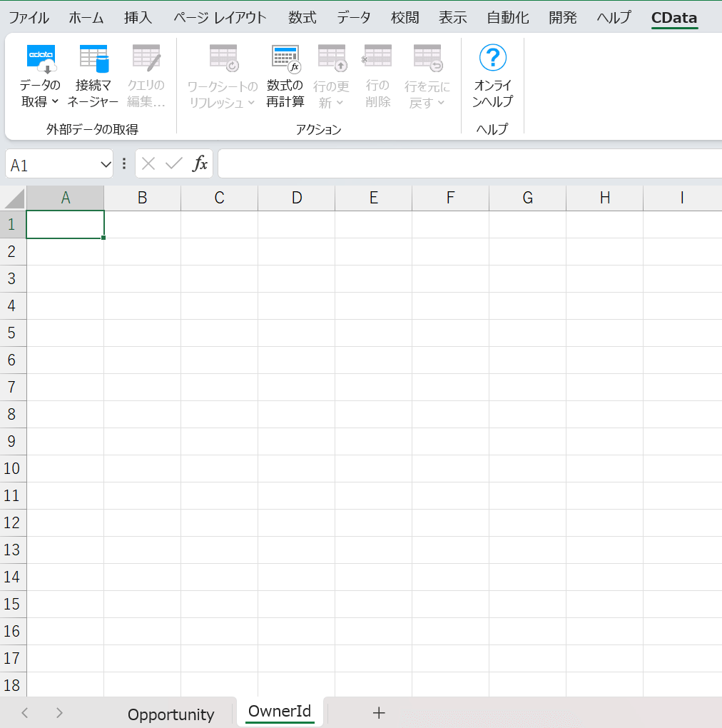Select the OwnerId sheet tab
722x728 pixels.
coord(280,712)
